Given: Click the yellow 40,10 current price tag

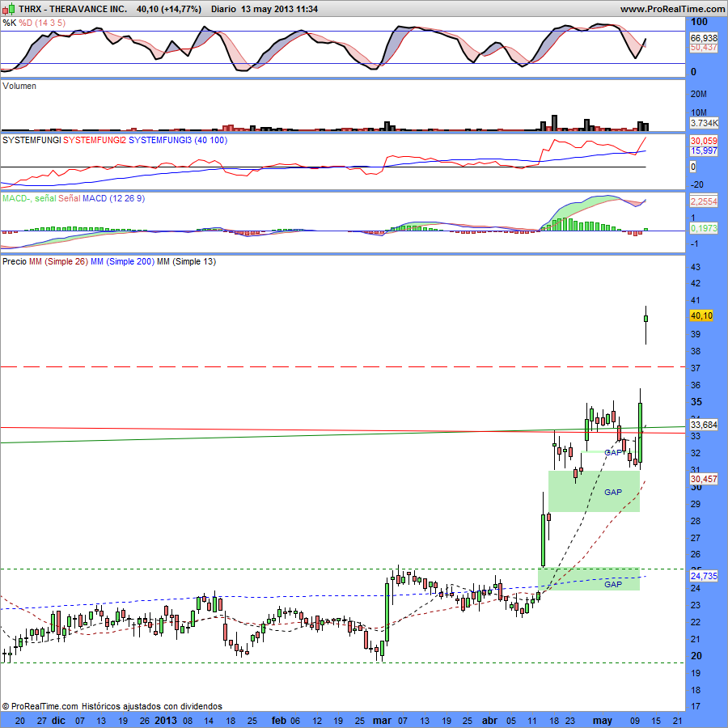Looking at the screenshot, I should (x=701, y=315).
